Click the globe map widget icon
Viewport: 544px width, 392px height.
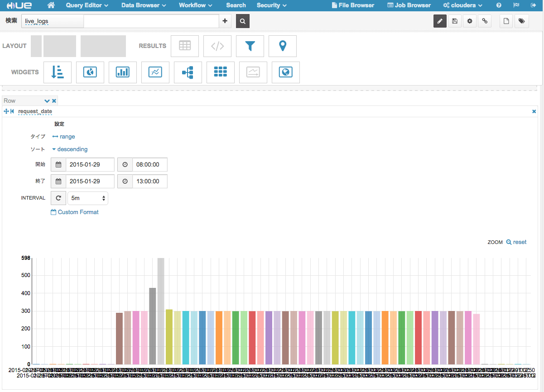(x=286, y=72)
